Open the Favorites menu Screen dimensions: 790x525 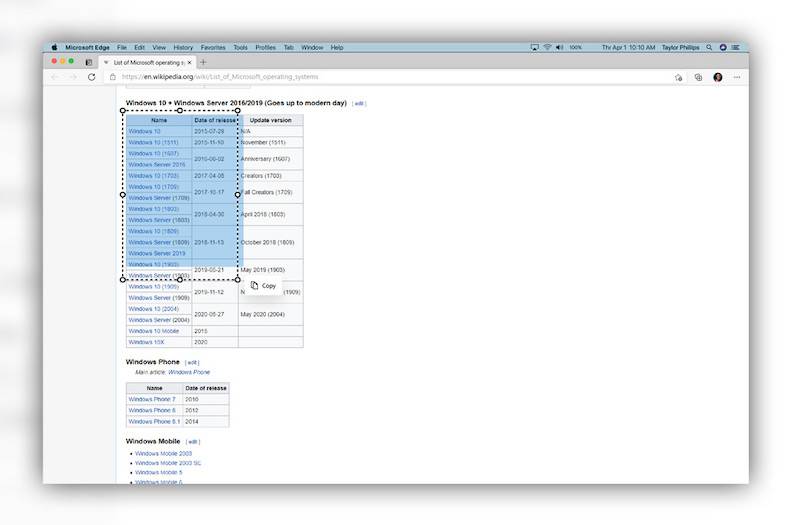(213, 47)
